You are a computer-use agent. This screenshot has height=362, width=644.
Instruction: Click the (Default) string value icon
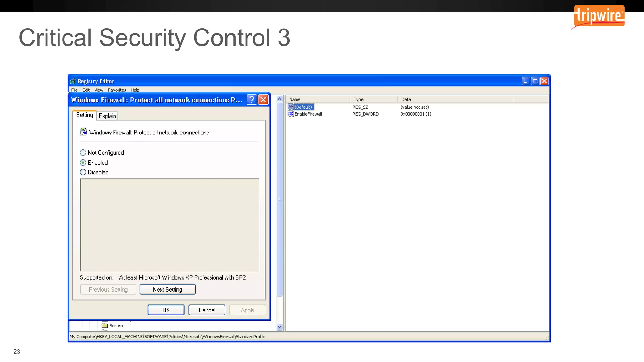tap(291, 107)
